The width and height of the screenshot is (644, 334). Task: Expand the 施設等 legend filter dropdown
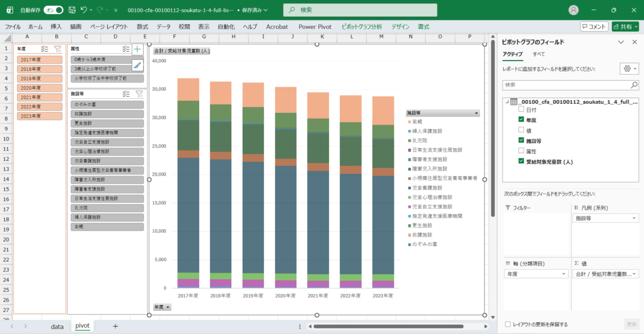pyautogui.click(x=475, y=113)
